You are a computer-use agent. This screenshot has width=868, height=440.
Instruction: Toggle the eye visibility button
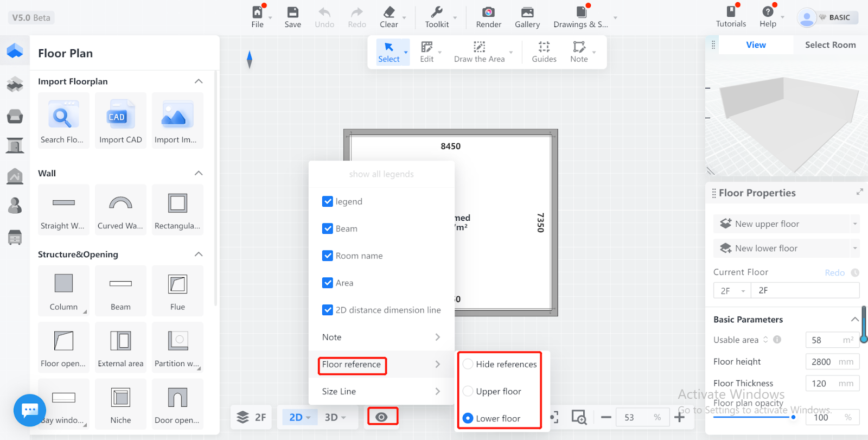(382, 417)
